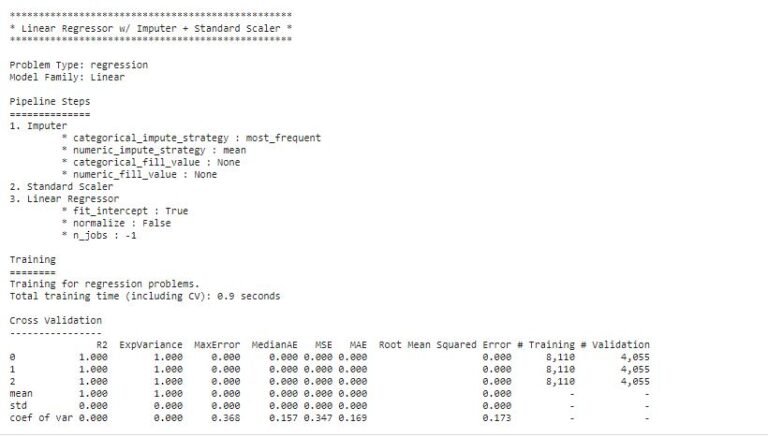This screenshot has width=768, height=437.
Task: Click the categorical_impute_strategy most_frequent line
Action: [192, 138]
